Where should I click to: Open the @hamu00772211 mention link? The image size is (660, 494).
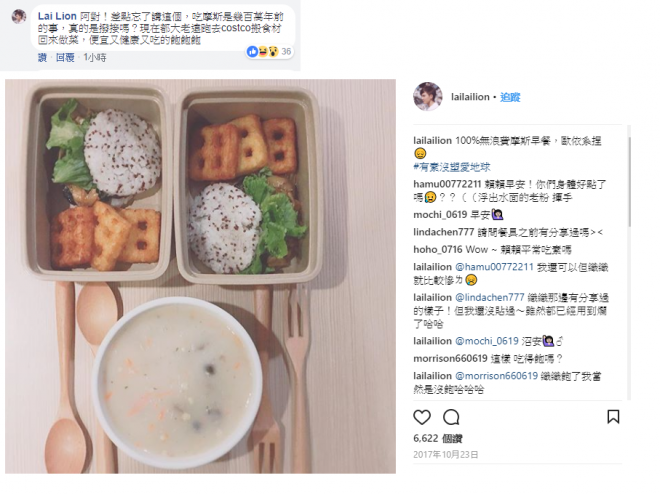click(494, 267)
